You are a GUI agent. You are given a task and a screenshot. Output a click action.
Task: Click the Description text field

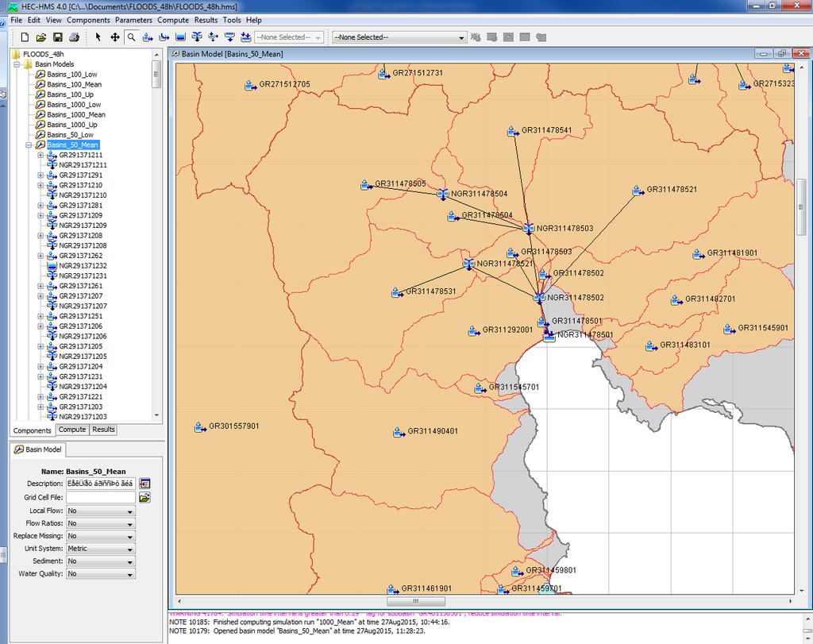point(101,484)
